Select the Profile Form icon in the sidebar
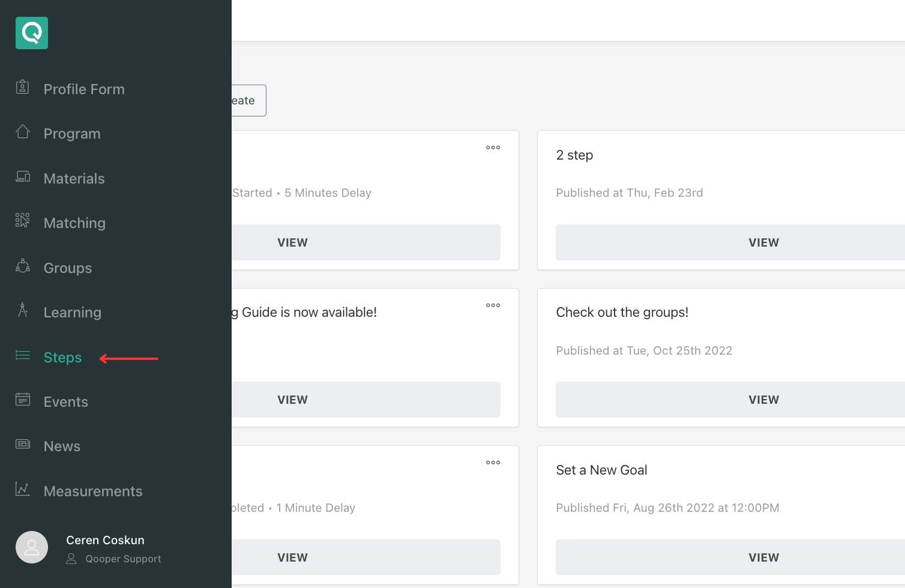This screenshot has height=588, width=905. point(22,87)
